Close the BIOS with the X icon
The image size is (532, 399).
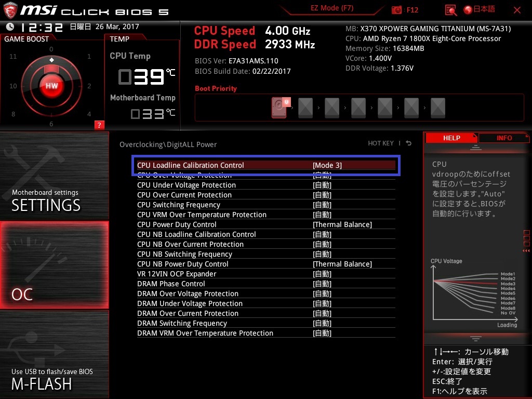(x=517, y=10)
